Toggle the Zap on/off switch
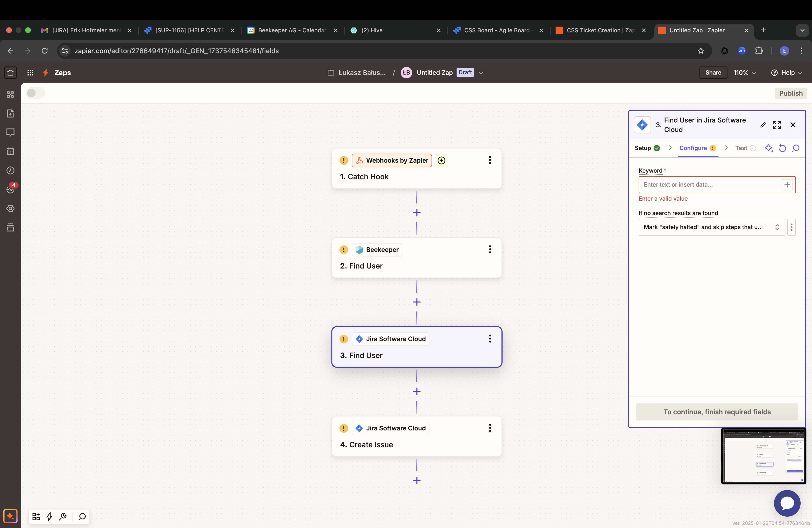The image size is (812, 528). tap(35, 93)
